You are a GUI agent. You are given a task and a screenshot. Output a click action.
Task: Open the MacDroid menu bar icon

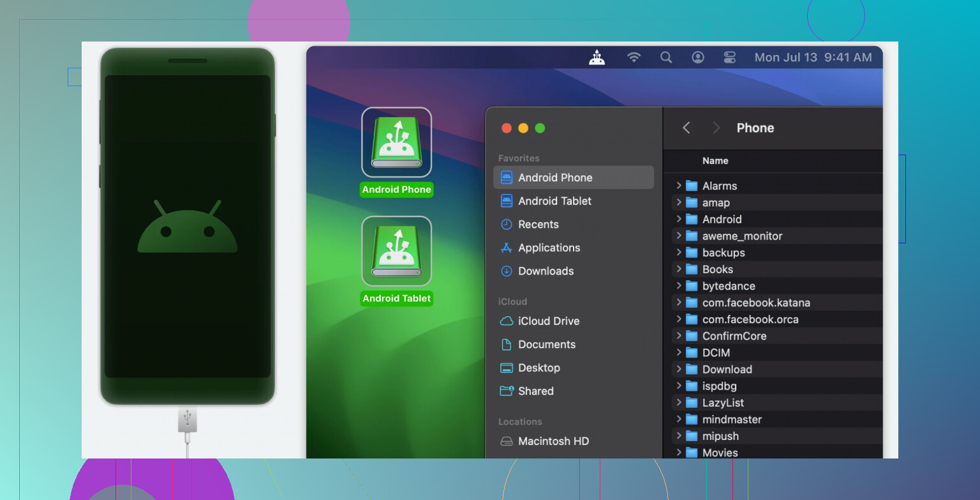(597, 57)
